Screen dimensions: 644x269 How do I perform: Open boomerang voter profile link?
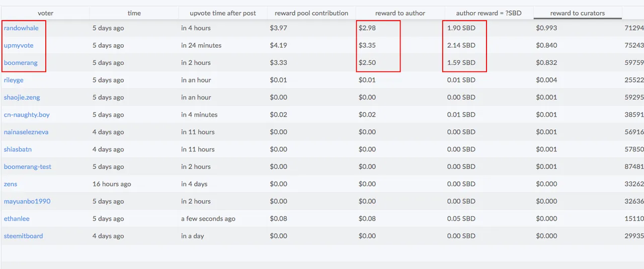click(x=21, y=63)
